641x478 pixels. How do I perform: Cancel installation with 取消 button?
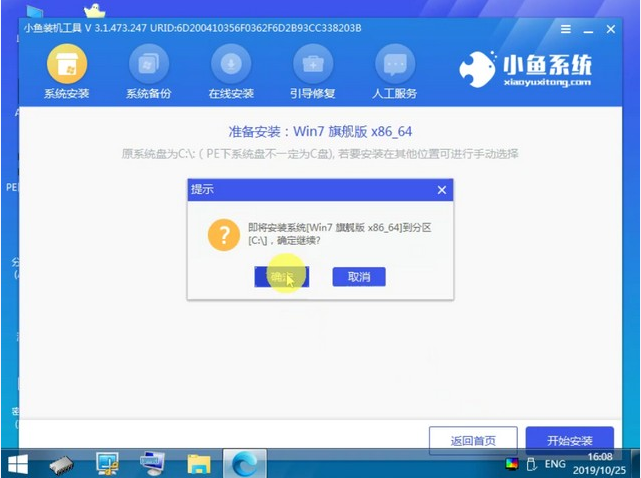click(359, 277)
